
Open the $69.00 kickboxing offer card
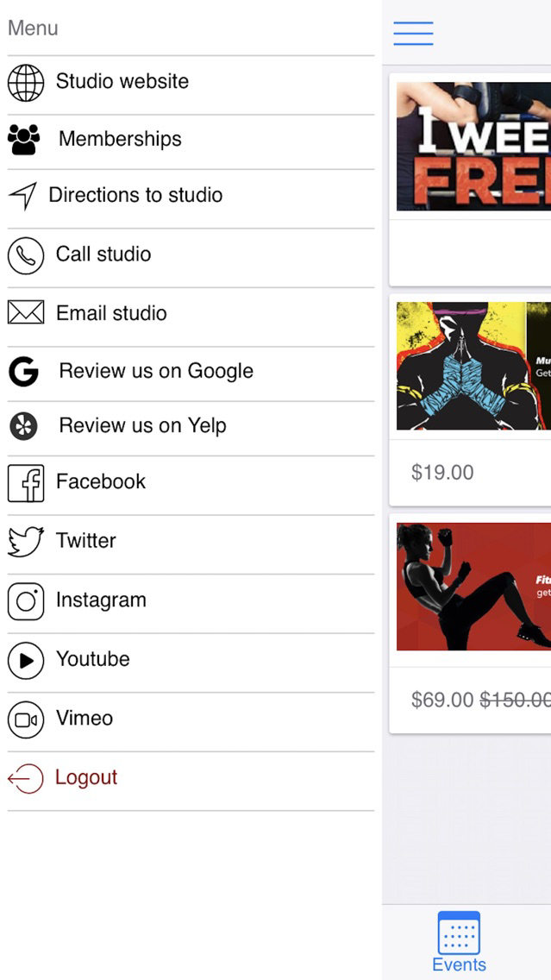click(470, 624)
